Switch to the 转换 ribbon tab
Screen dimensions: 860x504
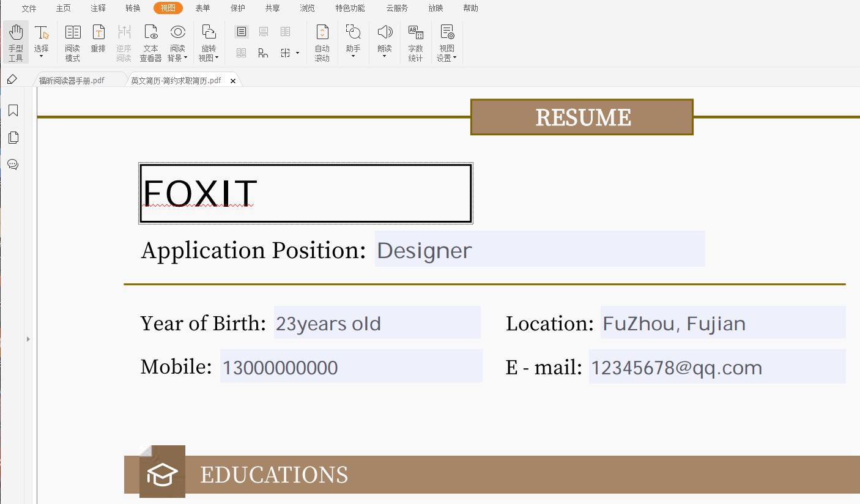133,8
